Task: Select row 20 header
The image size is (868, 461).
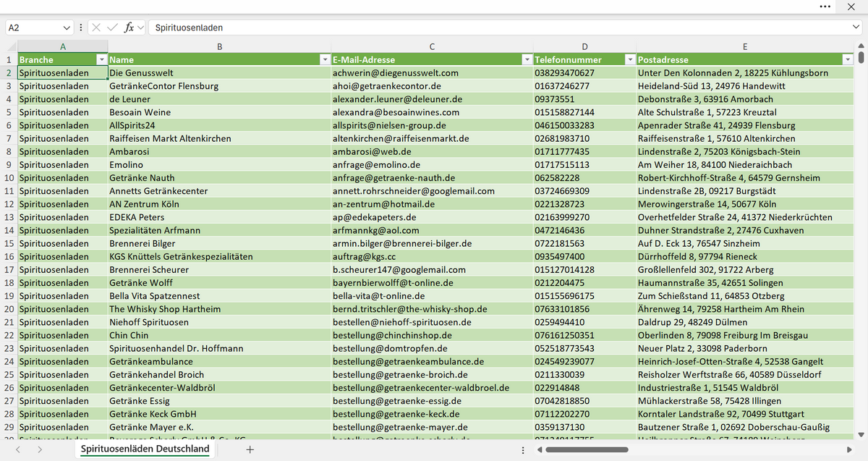Action: tap(9, 309)
